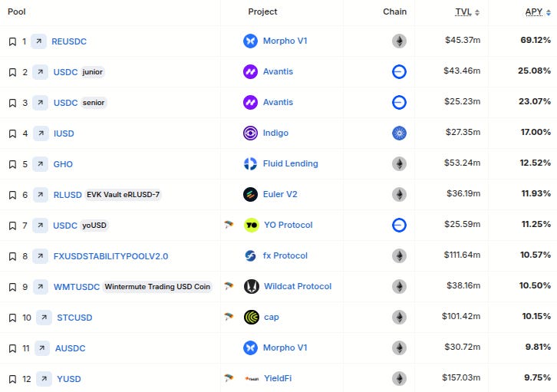Click the Indigo project logo
Image resolution: width=557 pixels, height=392 pixels.
[250, 133]
